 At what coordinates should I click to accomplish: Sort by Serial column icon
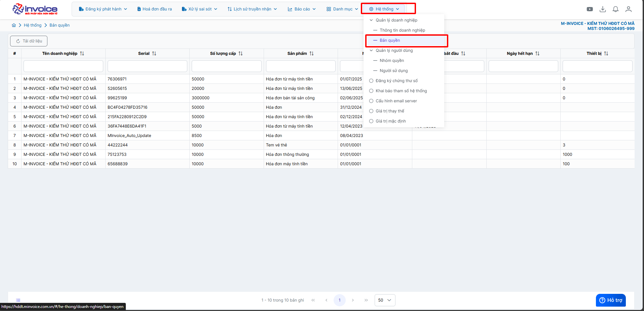click(x=154, y=54)
